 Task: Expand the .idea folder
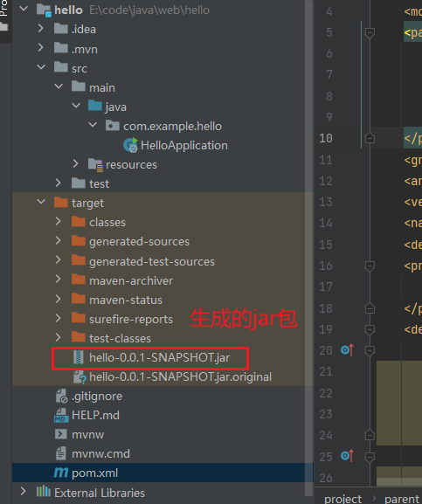point(41,28)
